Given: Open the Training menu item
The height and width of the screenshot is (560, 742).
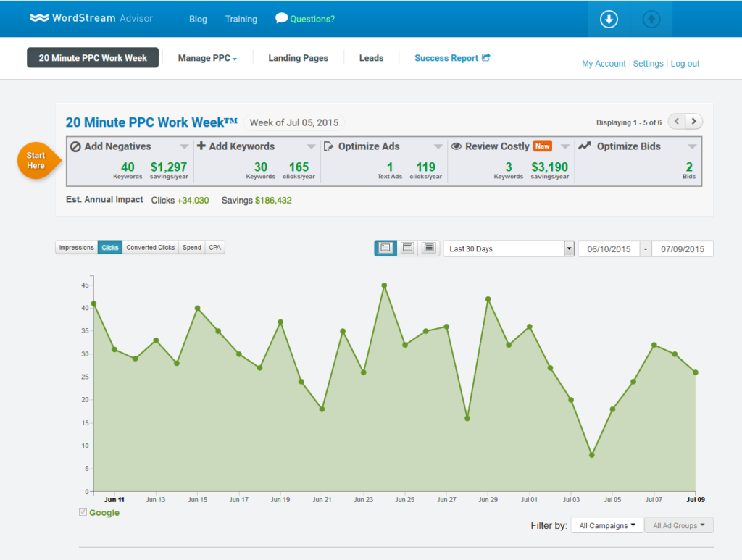Looking at the screenshot, I should point(241,19).
